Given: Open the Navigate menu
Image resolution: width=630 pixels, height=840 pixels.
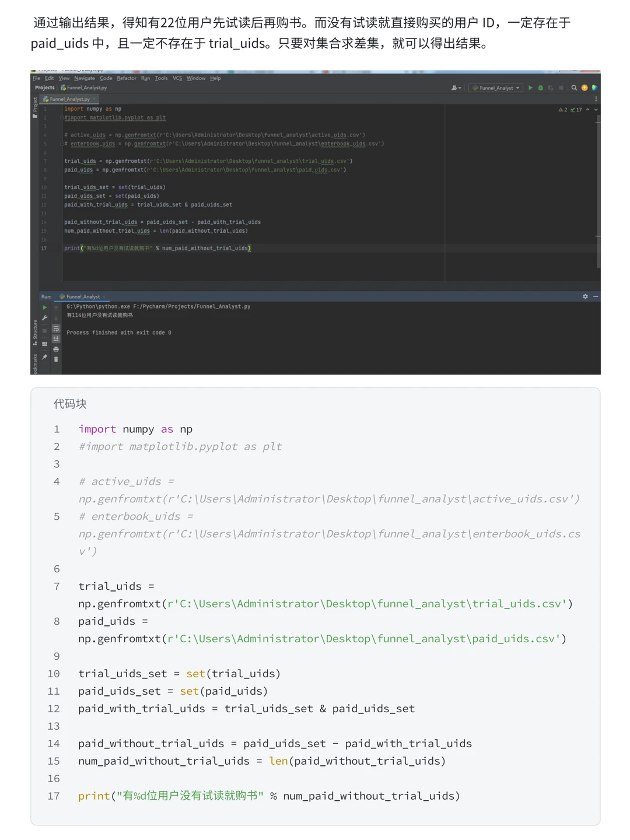Looking at the screenshot, I should click(84, 78).
